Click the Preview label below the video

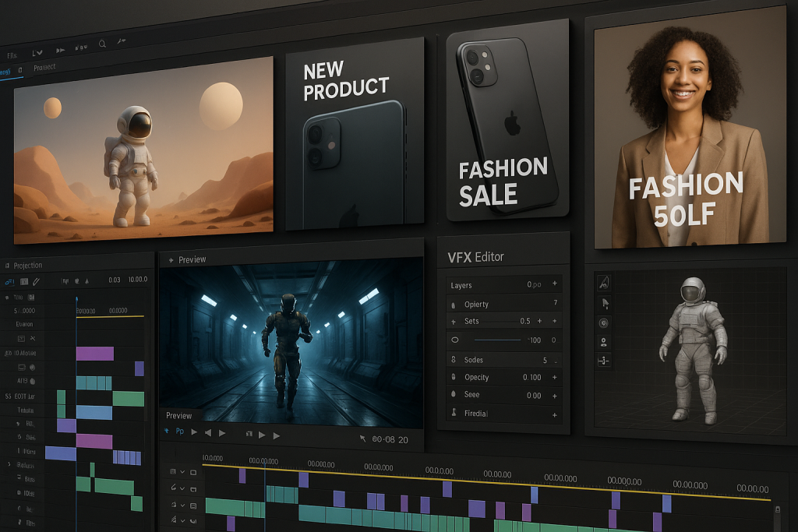coord(178,415)
